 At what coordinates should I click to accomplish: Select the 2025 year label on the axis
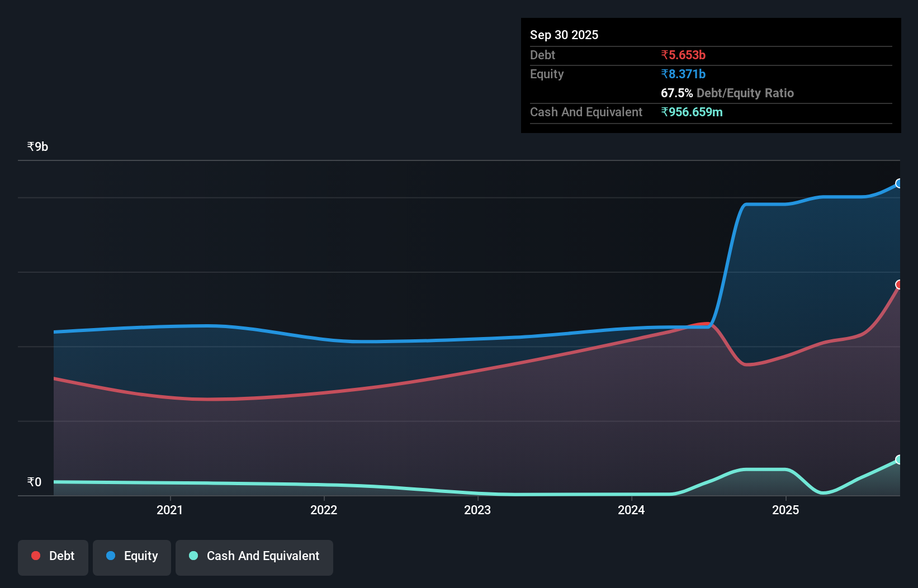pyautogui.click(x=785, y=510)
